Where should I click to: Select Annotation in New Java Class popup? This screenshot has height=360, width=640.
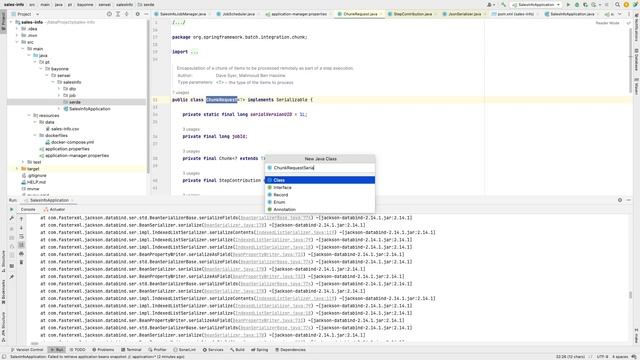click(320, 209)
